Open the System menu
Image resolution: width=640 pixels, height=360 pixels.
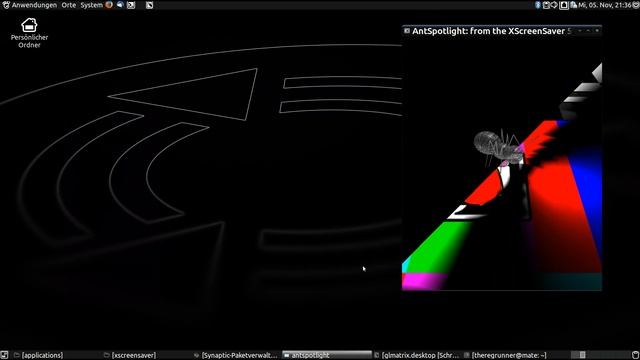tap(91, 5)
